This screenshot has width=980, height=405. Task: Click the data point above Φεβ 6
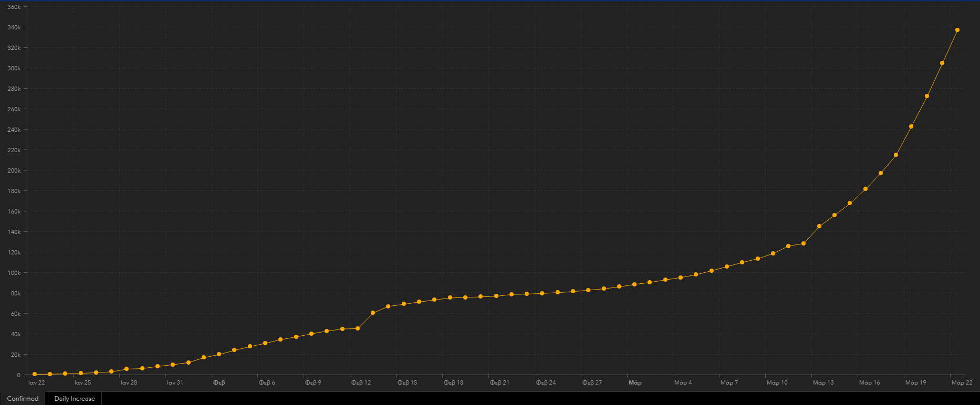[x=265, y=343]
